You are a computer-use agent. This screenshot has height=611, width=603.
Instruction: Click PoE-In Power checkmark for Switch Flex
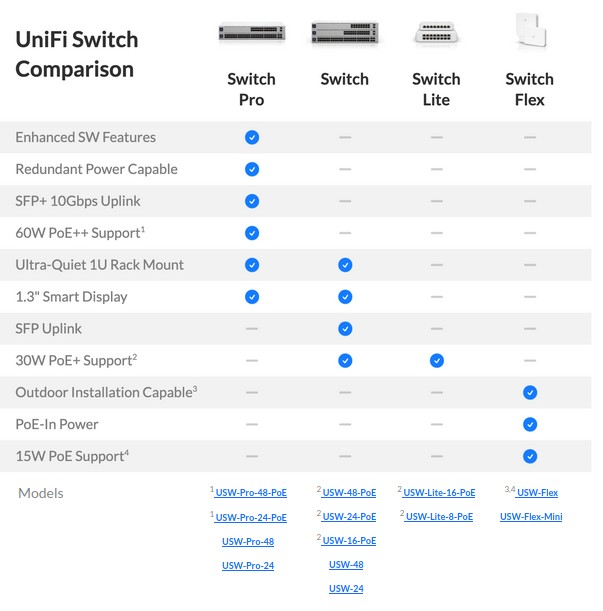point(530,424)
